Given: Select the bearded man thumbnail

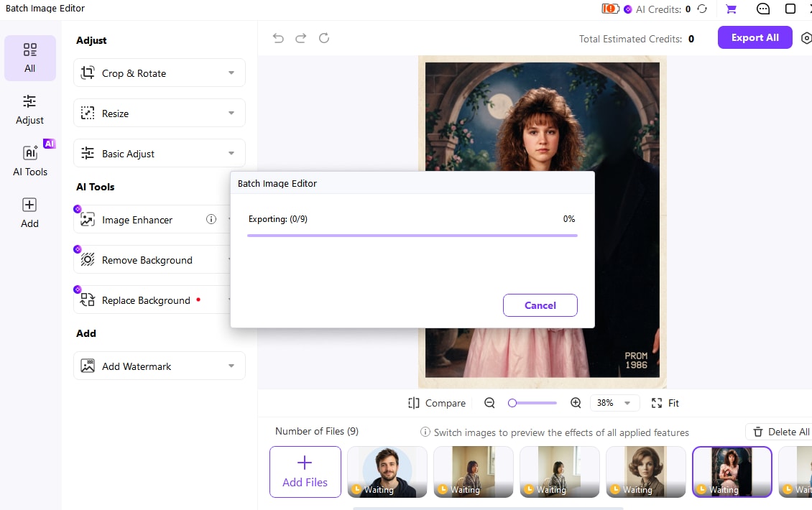Looking at the screenshot, I should (387, 472).
